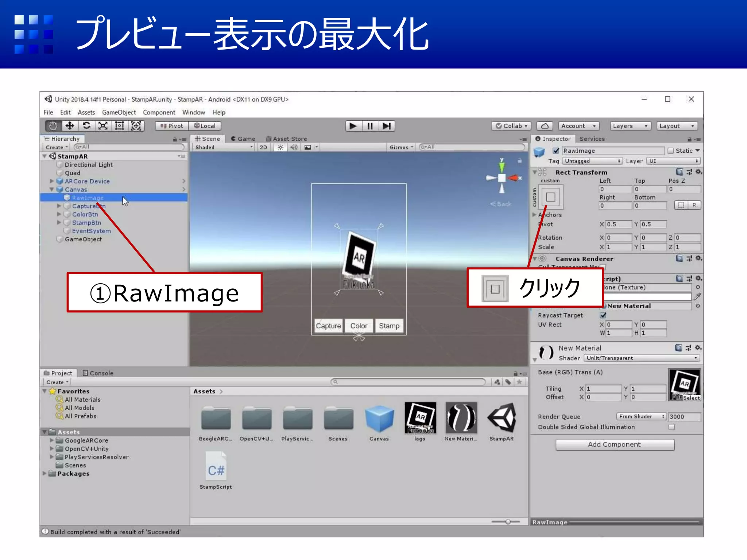Click the Step frame button
This screenshot has width=747, height=560.
(x=387, y=126)
